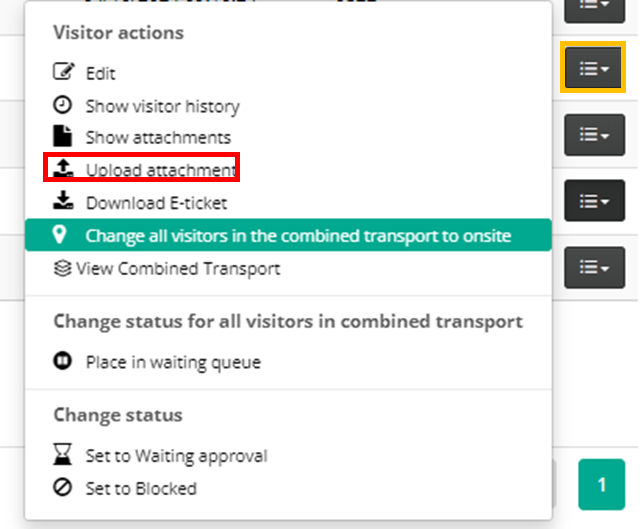
Task: Go to page 1 pagination button
Action: click(x=602, y=485)
